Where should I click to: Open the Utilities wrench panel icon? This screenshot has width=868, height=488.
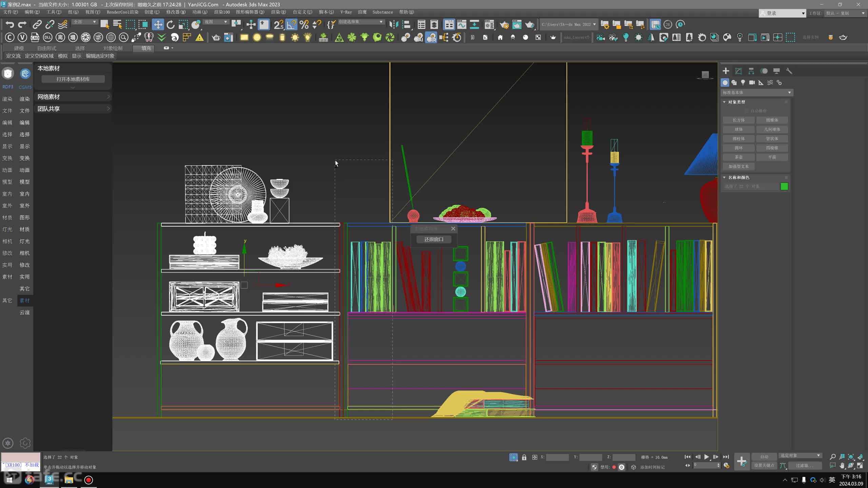(789, 71)
